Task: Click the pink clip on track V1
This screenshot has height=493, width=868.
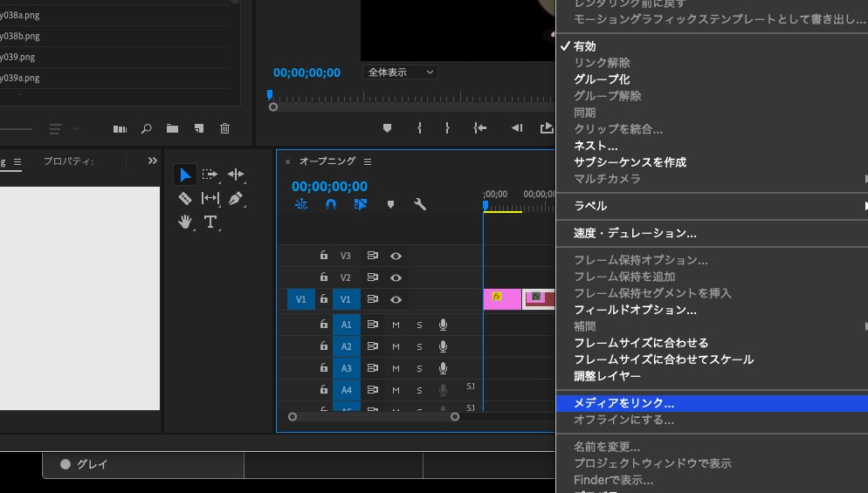Action: pos(502,299)
